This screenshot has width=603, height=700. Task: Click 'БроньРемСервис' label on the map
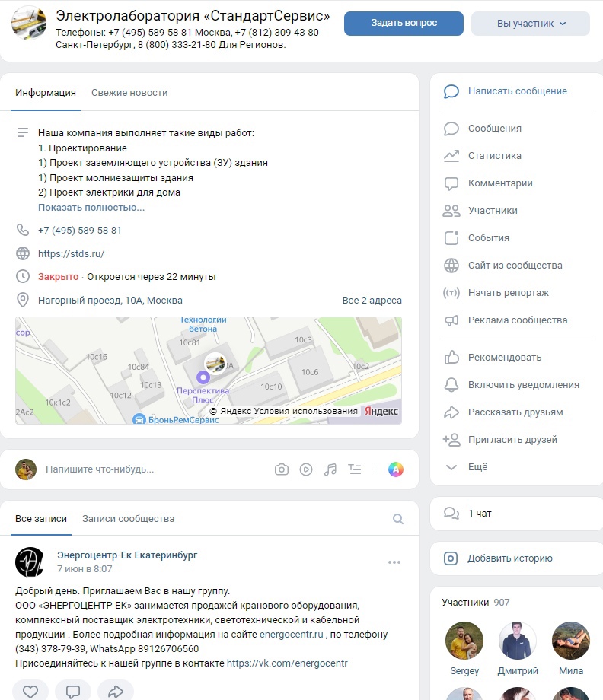click(x=183, y=420)
